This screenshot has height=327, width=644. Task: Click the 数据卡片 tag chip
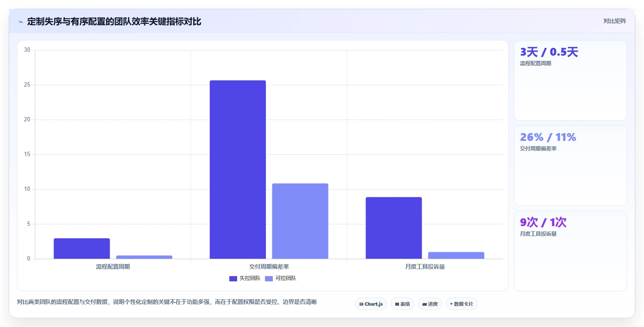point(461,304)
